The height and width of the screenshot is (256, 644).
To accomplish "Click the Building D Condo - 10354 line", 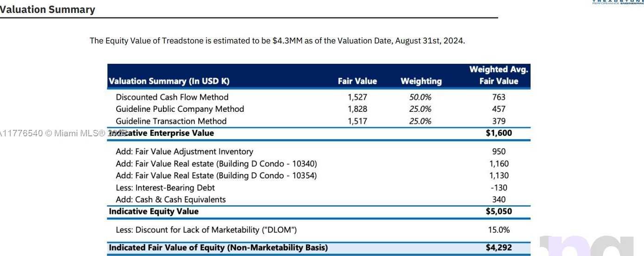I will click(216, 176).
